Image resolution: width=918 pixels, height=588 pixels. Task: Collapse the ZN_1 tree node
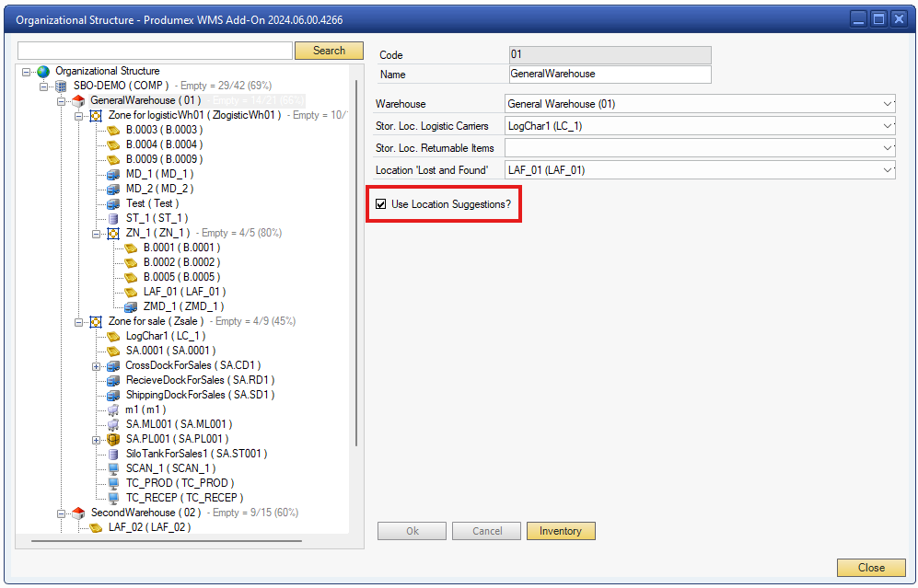[x=97, y=234]
